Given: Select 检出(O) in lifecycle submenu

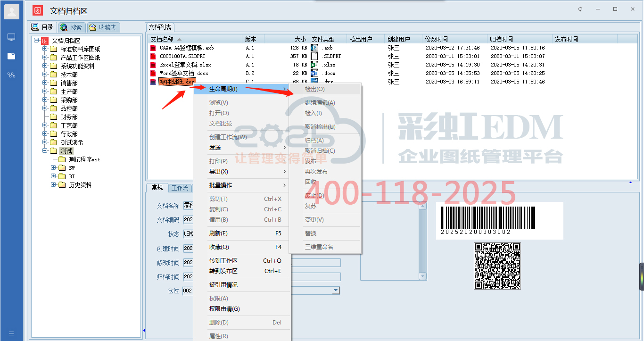Looking at the screenshot, I should click(325, 89).
